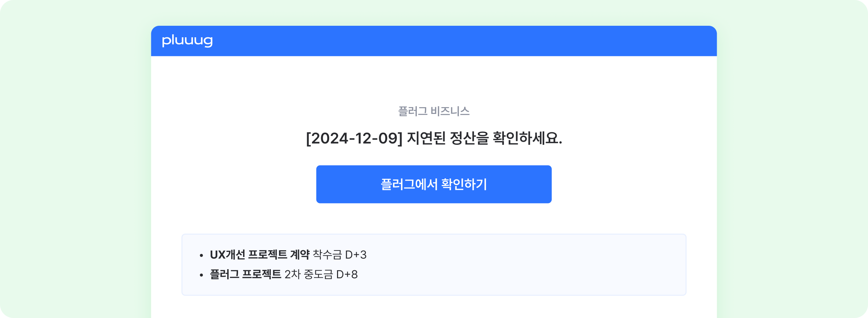Click the 플러그 비즈니스 label

tap(434, 111)
